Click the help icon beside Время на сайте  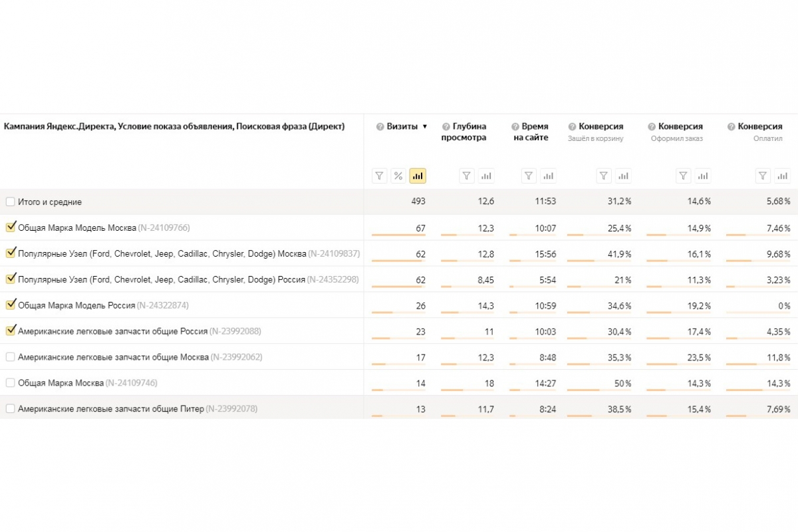click(x=515, y=126)
